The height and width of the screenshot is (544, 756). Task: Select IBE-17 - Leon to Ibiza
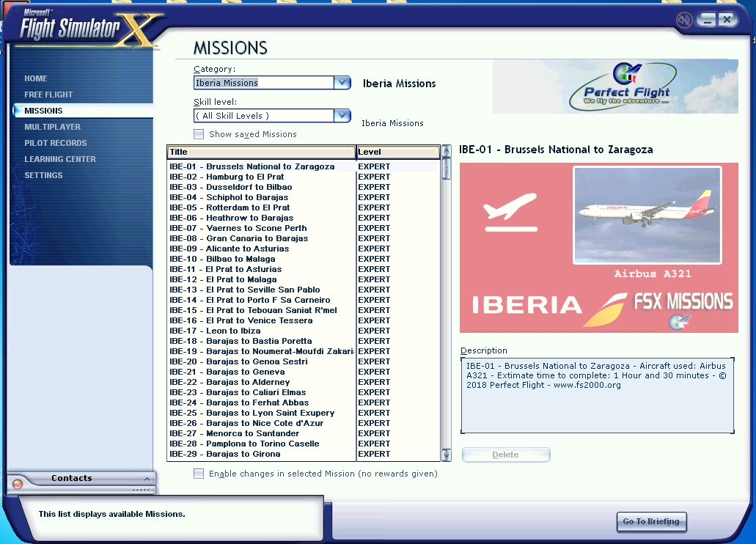[x=304, y=331]
